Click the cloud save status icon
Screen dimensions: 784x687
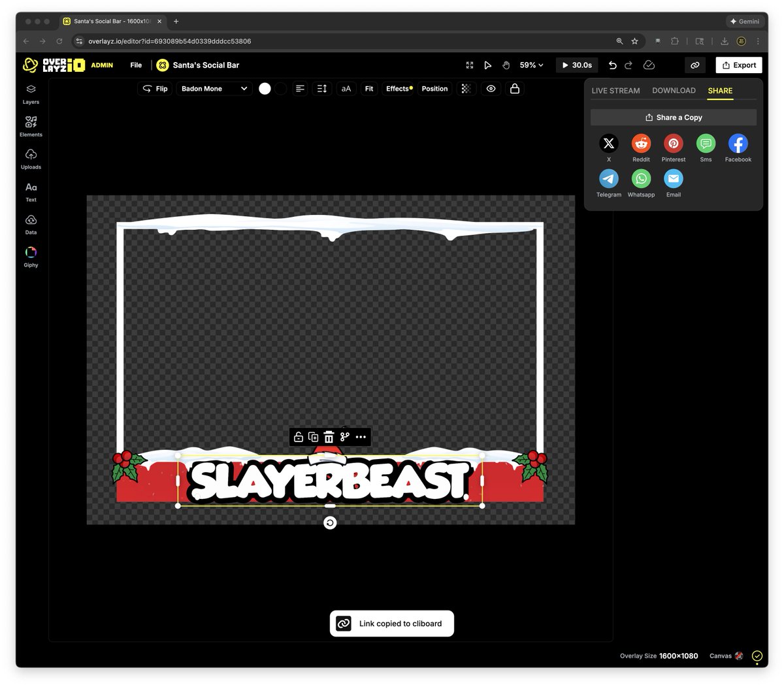pos(649,65)
